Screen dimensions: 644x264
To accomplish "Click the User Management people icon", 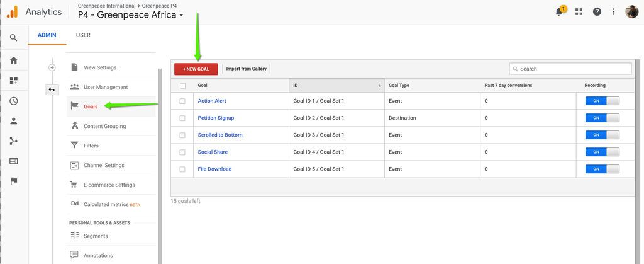I will tap(74, 87).
